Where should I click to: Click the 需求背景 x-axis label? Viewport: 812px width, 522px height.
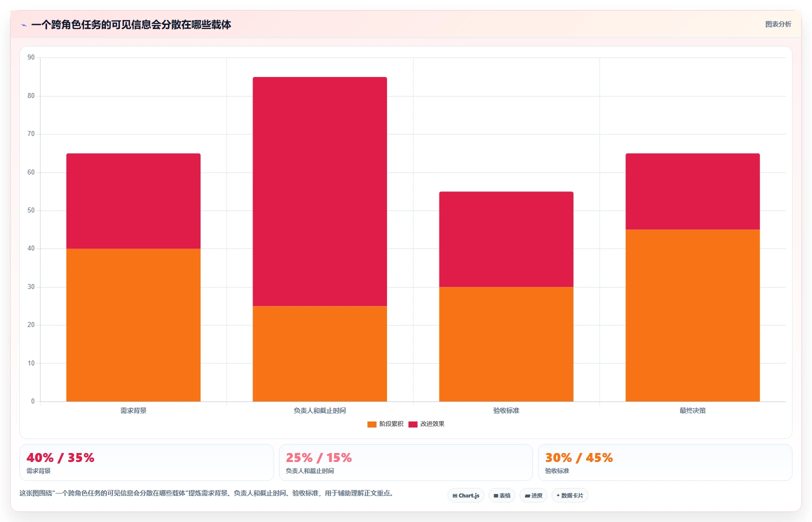click(x=133, y=410)
